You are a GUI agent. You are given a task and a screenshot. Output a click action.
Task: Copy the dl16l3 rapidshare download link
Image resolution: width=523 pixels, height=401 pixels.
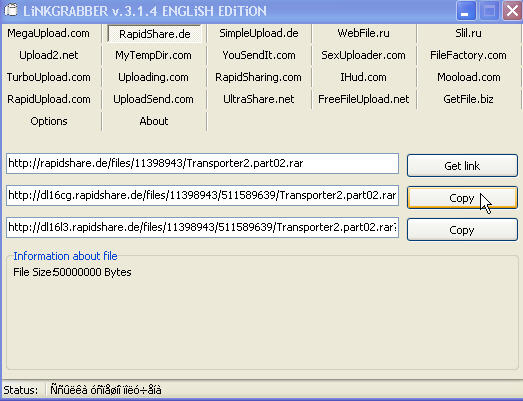click(462, 230)
